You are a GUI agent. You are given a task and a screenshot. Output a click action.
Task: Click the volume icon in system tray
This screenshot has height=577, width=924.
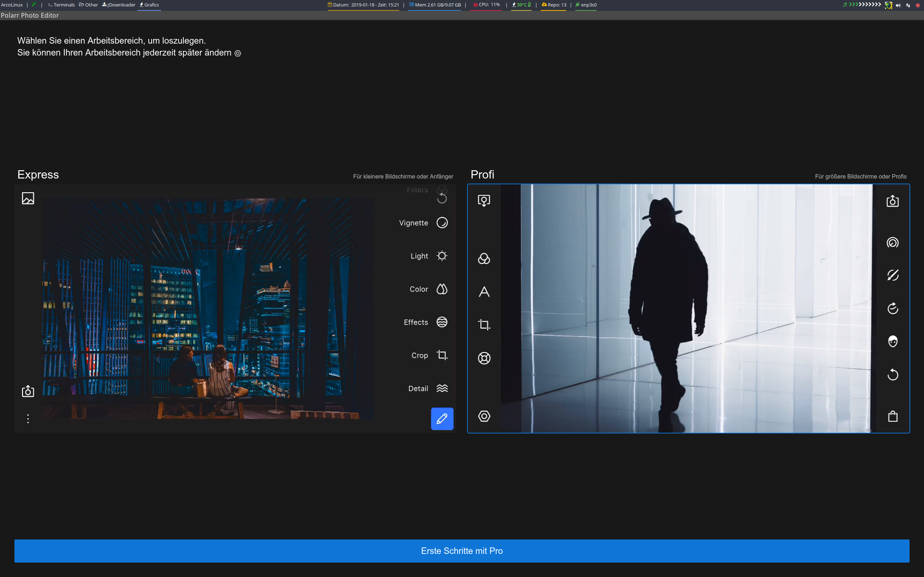(898, 5)
